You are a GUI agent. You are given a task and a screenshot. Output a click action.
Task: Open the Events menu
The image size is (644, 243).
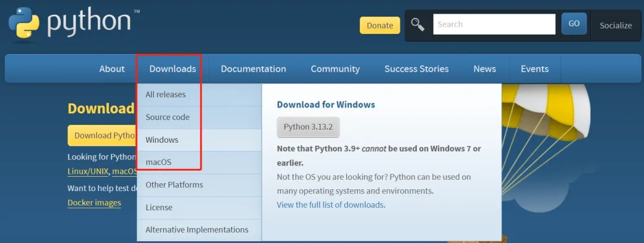pyautogui.click(x=534, y=69)
